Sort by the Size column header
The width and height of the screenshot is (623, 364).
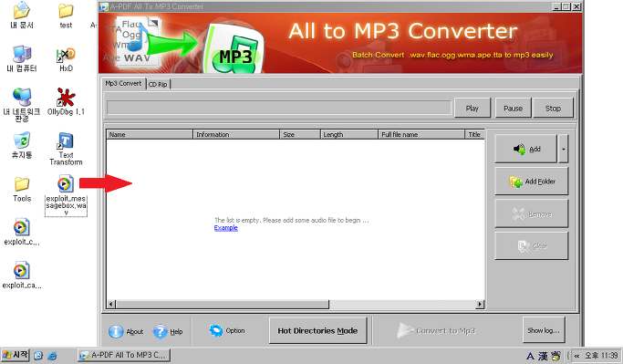300,135
